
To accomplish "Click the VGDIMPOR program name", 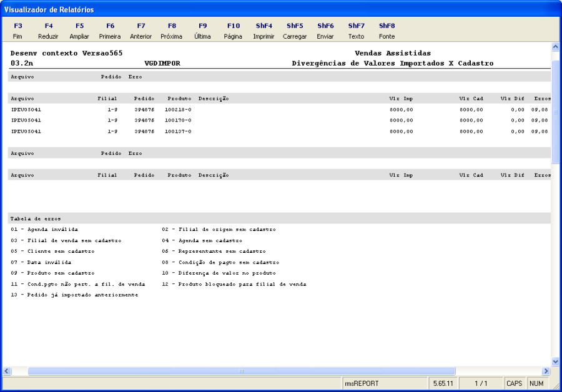I will pos(162,64).
